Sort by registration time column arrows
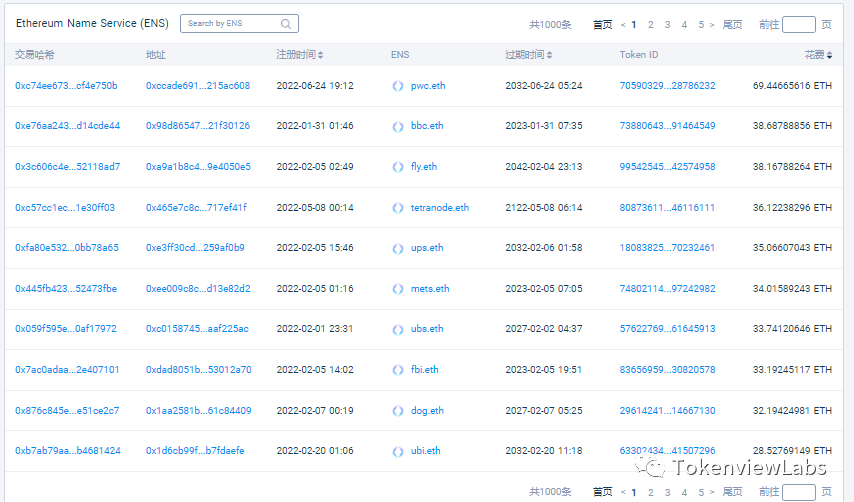 [321, 54]
